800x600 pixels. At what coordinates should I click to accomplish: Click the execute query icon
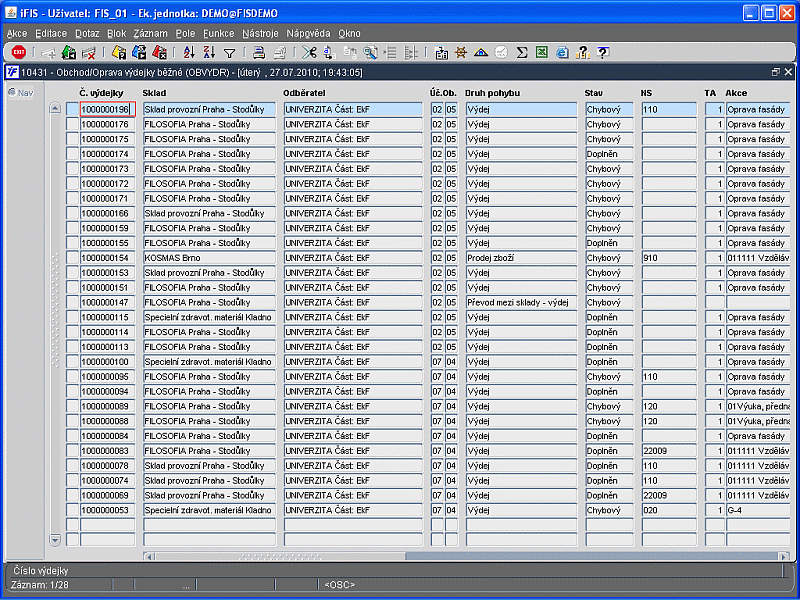click(x=139, y=52)
